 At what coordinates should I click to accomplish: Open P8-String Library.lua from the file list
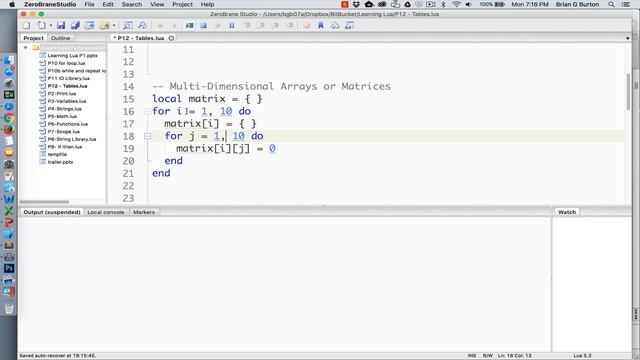click(71, 139)
